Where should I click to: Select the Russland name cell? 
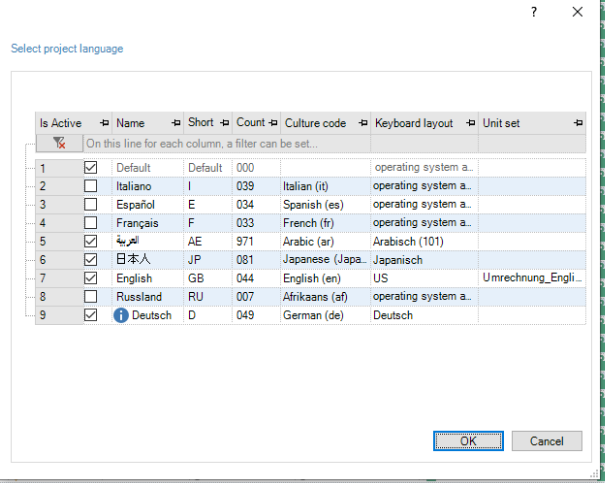point(148,297)
